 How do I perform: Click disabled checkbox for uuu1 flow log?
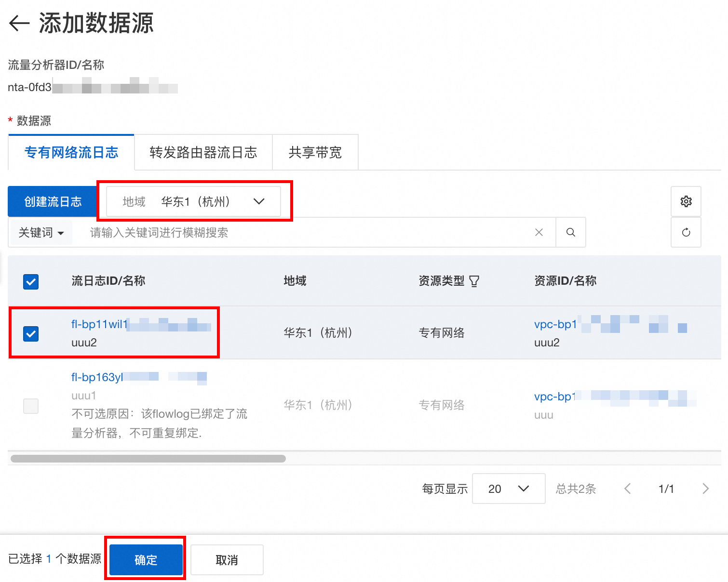pos(31,406)
